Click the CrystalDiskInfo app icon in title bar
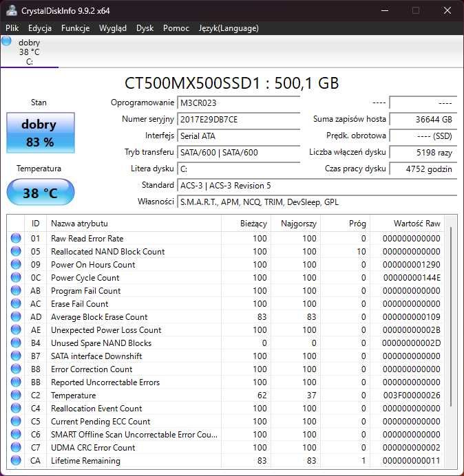Screen dimensions: 464x476 point(12,10)
